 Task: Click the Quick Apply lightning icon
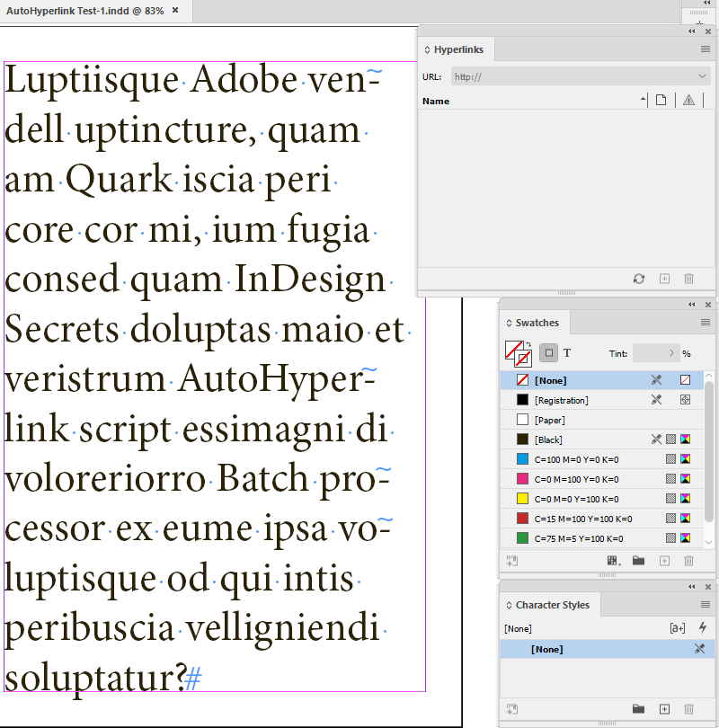coord(703,628)
